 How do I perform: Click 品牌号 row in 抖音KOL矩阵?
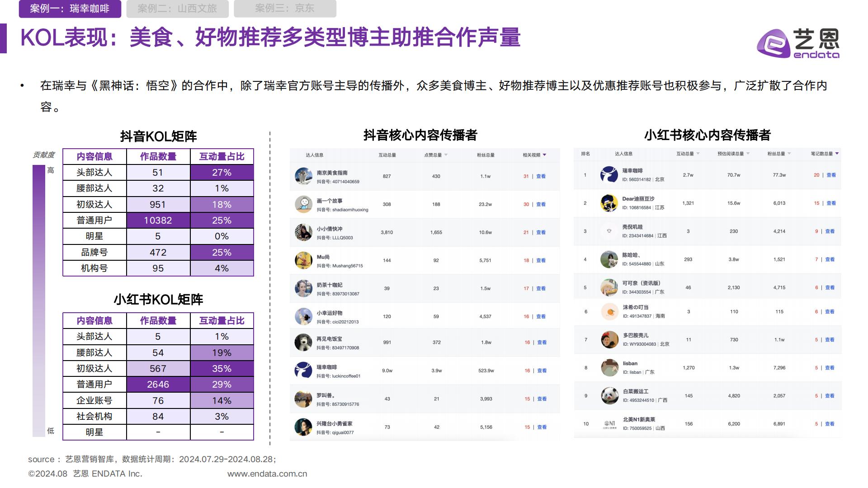click(x=158, y=253)
